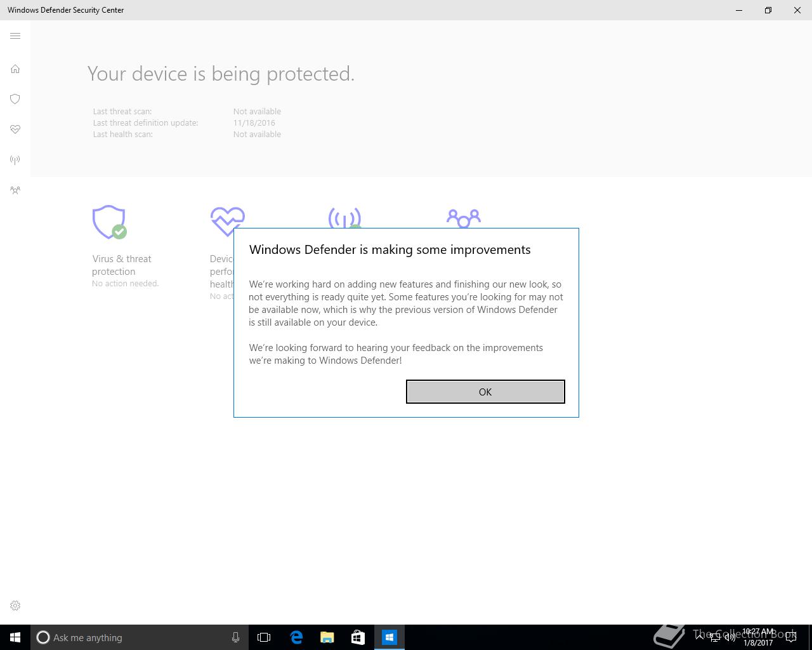Screen dimensions: 812x650
Task: Open Family options sidebar icon
Action: point(15,190)
